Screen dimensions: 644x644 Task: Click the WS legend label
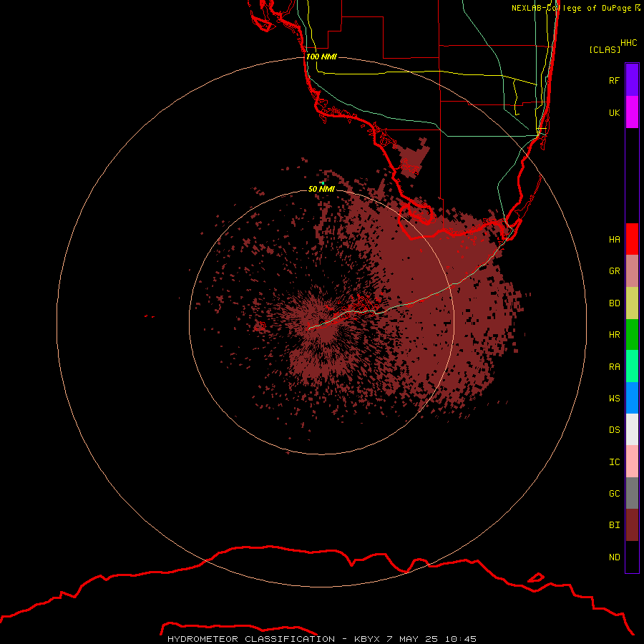pyautogui.click(x=614, y=398)
